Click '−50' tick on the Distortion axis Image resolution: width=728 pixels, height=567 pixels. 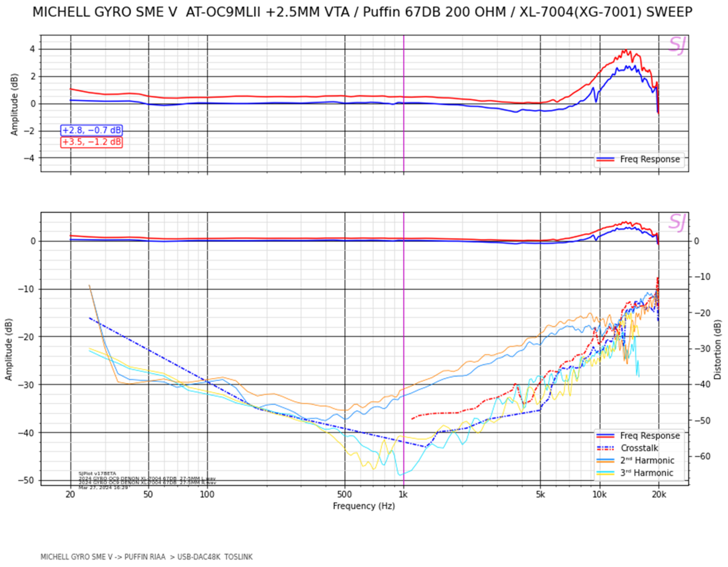point(702,421)
